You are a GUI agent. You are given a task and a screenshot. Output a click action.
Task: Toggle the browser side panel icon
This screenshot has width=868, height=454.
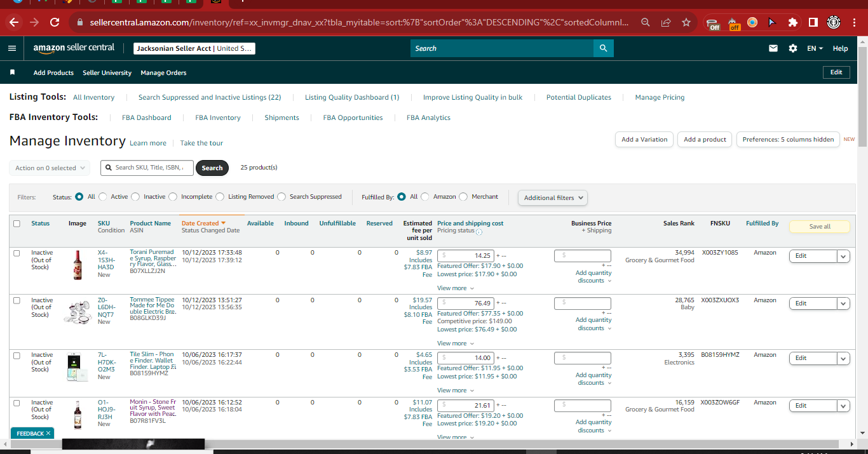[813, 22]
